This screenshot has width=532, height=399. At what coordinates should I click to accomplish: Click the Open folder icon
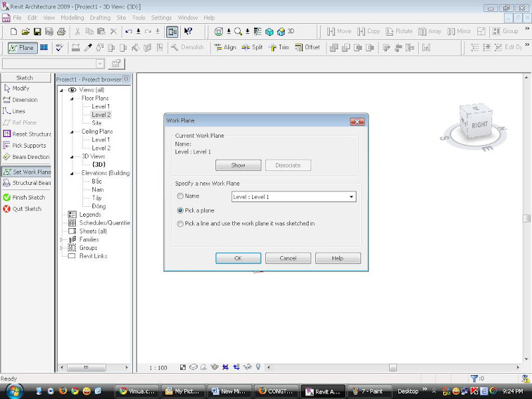[x=25, y=31]
